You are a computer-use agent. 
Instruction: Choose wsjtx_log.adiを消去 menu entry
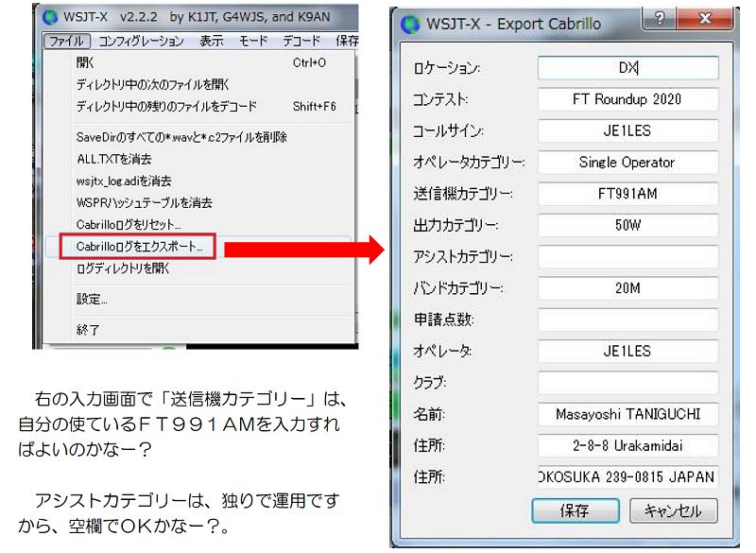click(199, 181)
